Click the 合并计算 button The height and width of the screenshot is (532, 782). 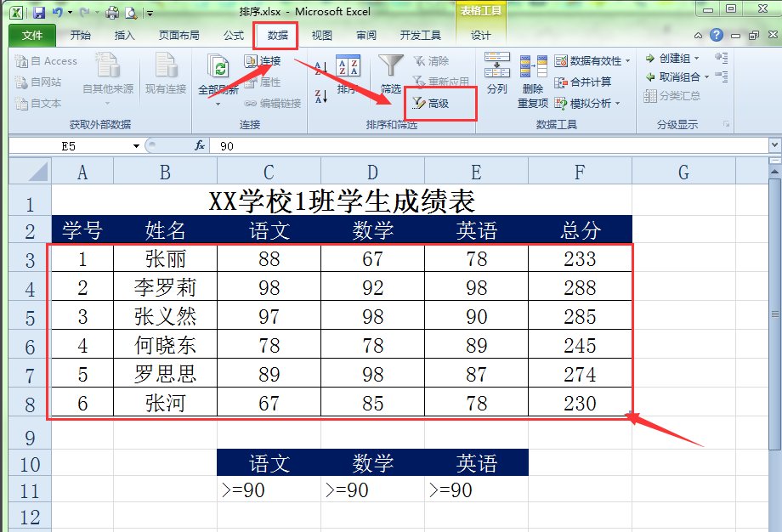[x=583, y=82]
